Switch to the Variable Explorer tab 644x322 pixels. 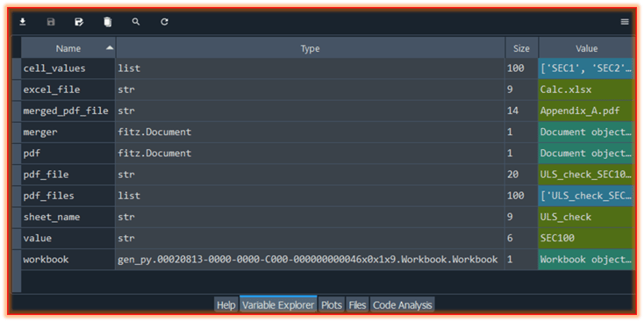click(x=278, y=305)
